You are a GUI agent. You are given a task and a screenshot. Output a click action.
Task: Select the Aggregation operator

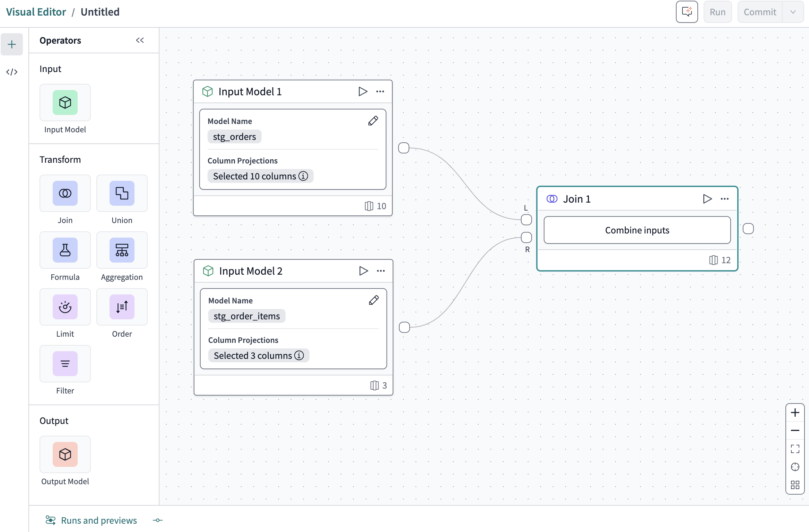tap(122, 250)
